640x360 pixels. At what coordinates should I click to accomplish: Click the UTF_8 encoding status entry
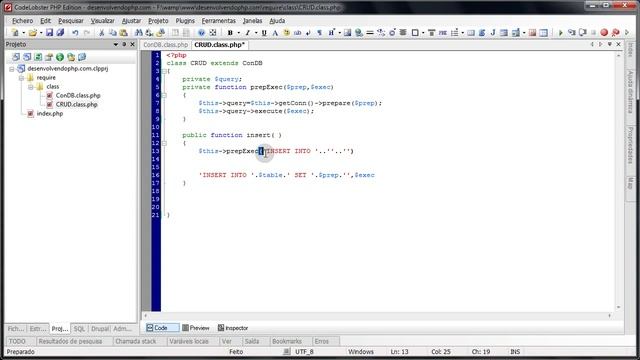point(304,351)
